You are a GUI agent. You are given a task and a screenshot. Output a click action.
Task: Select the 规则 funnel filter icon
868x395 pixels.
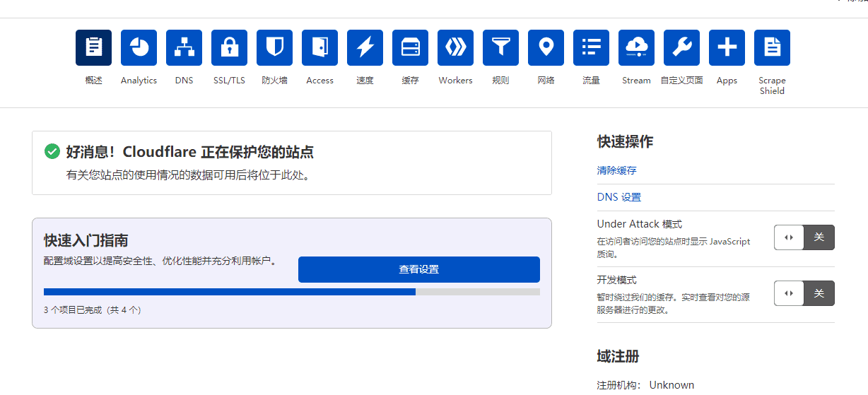click(500, 47)
